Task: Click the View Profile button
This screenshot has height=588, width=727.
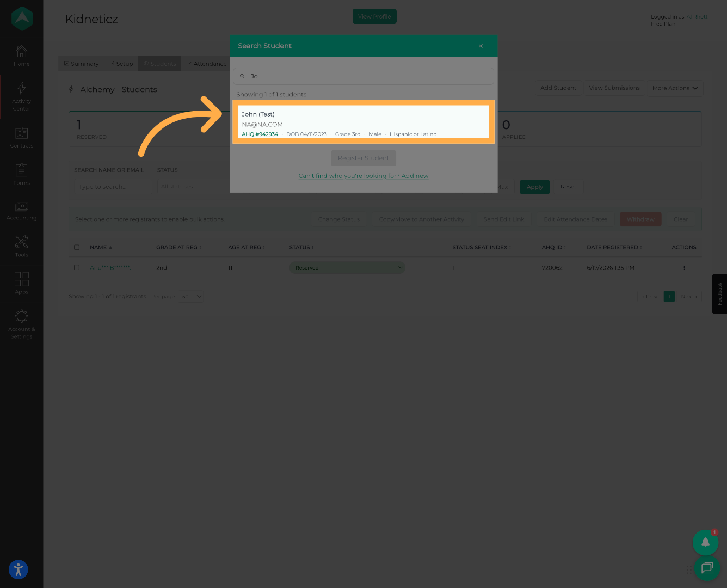Action: [374, 16]
